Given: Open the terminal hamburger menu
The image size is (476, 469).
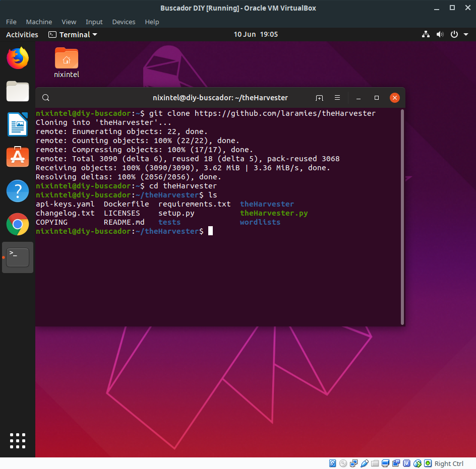Looking at the screenshot, I should [x=337, y=98].
